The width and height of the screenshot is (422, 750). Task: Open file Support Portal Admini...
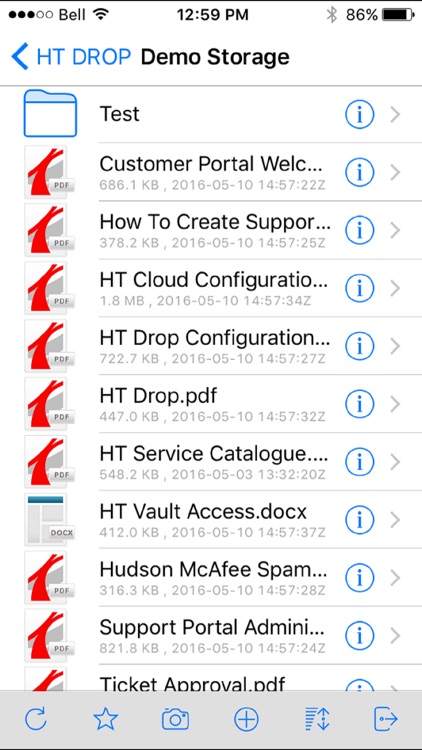coord(212,628)
